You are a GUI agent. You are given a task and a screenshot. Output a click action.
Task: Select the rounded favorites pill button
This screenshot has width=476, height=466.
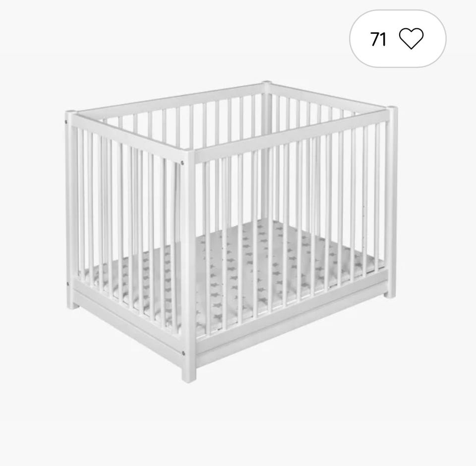[x=398, y=39]
